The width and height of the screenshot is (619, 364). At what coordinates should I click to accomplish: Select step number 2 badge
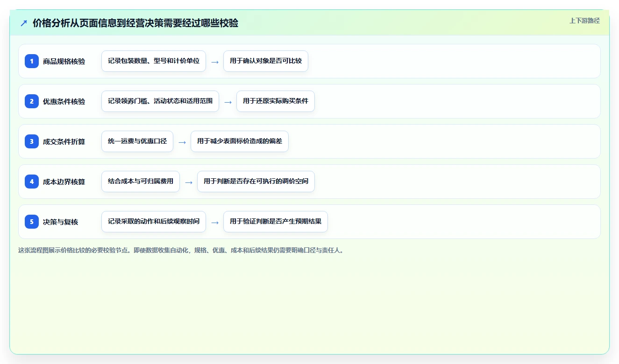pyautogui.click(x=32, y=101)
